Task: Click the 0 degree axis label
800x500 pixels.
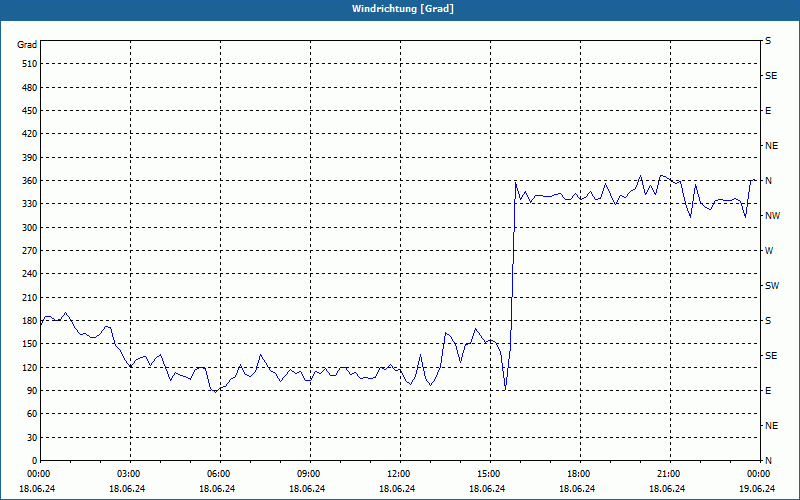Action: (34, 461)
